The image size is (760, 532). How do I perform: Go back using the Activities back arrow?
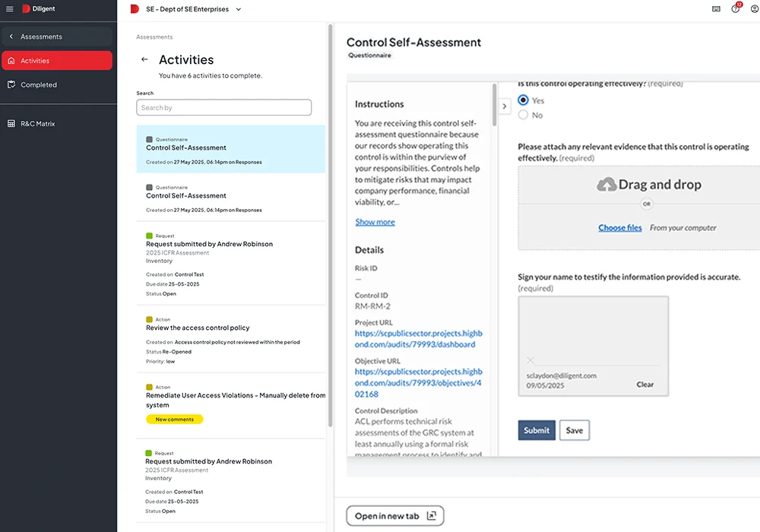(x=144, y=59)
